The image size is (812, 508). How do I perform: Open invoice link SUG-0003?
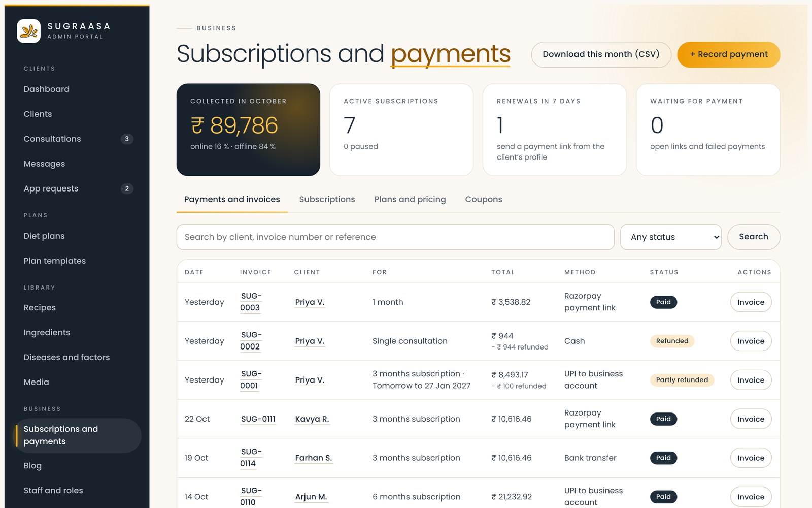(x=251, y=302)
